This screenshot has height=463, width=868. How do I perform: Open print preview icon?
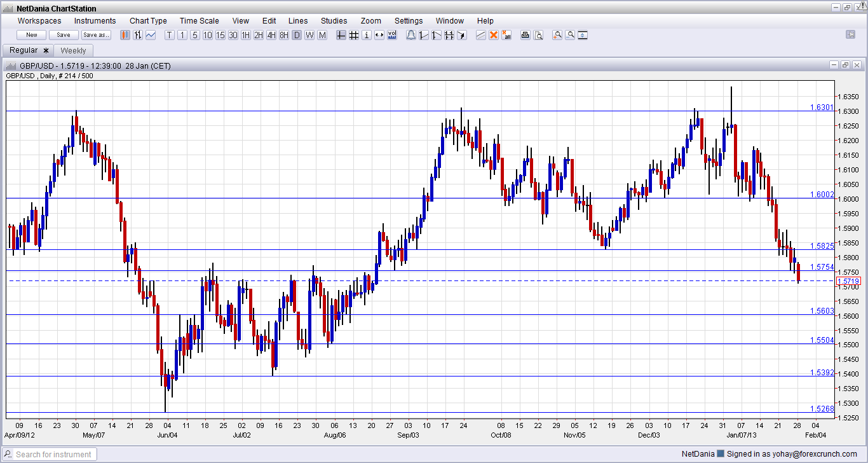[x=538, y=35]
